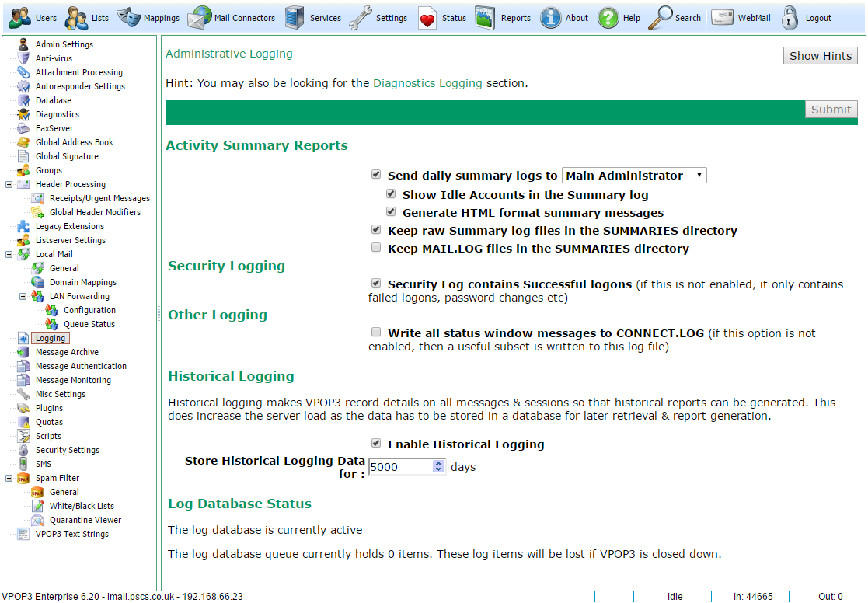This screenshot has width=868, height=603.
Task: Open VPOP3 Text Strings item
Action: tap(72, 534)
